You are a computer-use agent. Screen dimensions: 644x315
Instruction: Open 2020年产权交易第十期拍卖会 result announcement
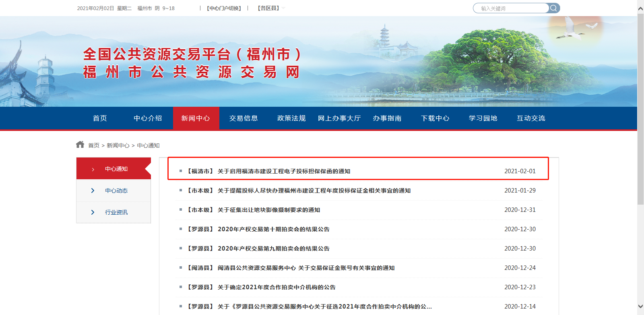(273, 229)
